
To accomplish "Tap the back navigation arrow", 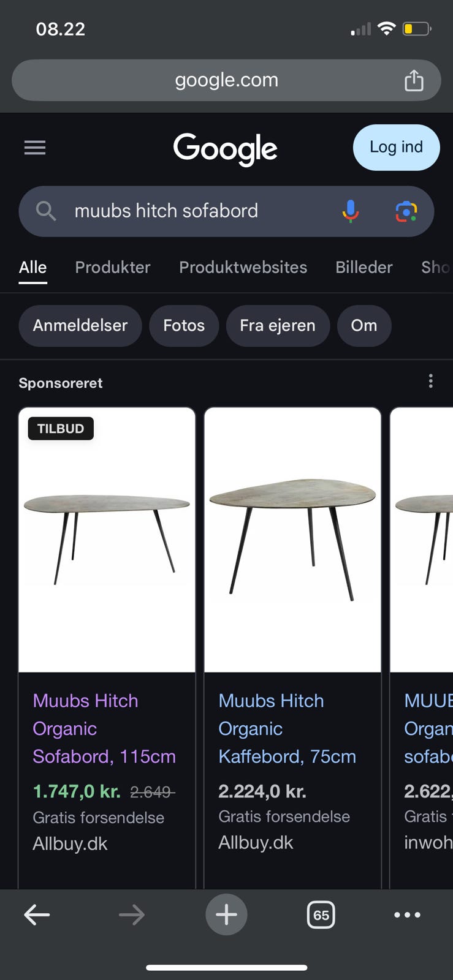I will pos(37,914).
